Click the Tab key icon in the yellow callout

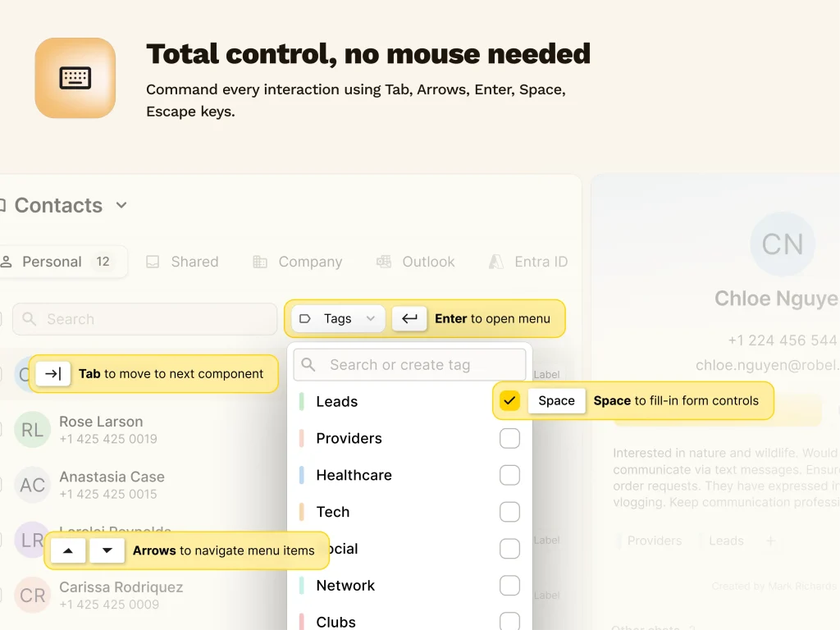point(52,373)
